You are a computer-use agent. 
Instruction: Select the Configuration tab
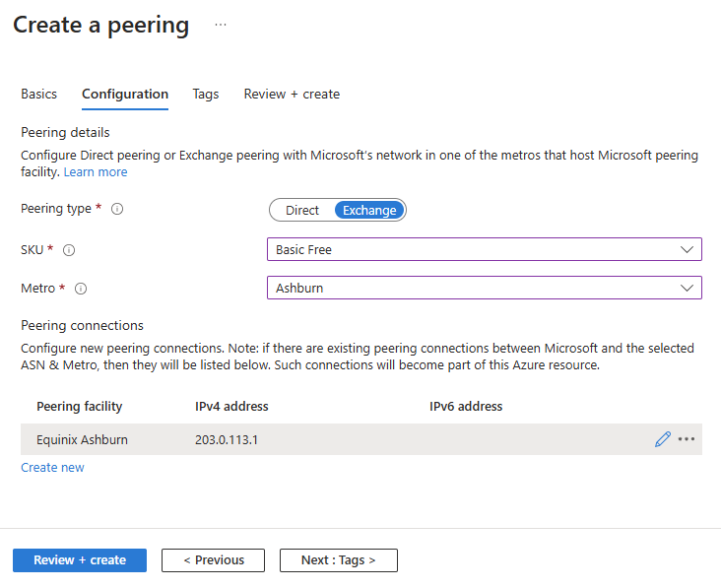(x=125, y=95)
